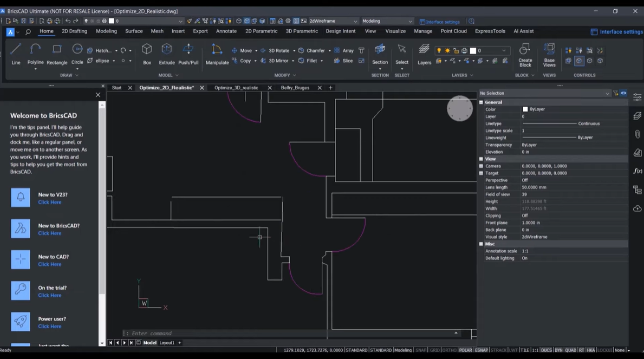The image size is (644, 359).
Task: Toggle POLAR tracking in status bar
Action: (x=465, y=350)
